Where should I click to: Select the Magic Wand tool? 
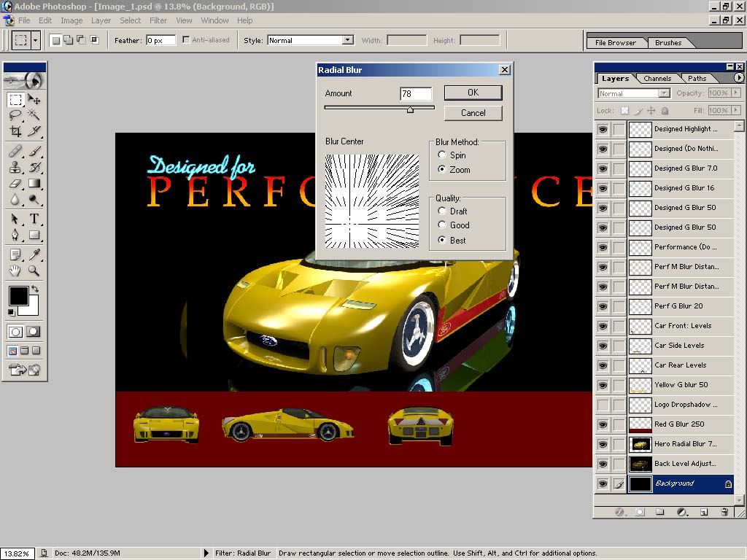[34, 115]
